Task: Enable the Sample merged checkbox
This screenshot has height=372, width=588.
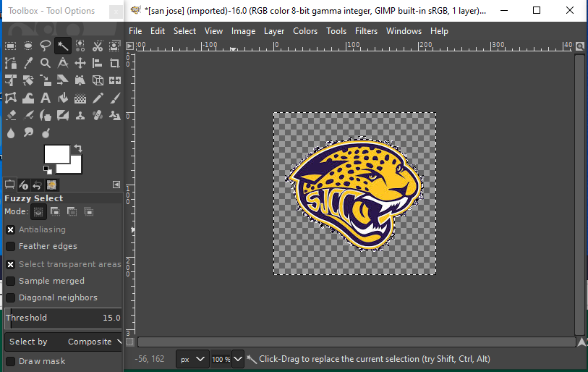Action: 11,281
